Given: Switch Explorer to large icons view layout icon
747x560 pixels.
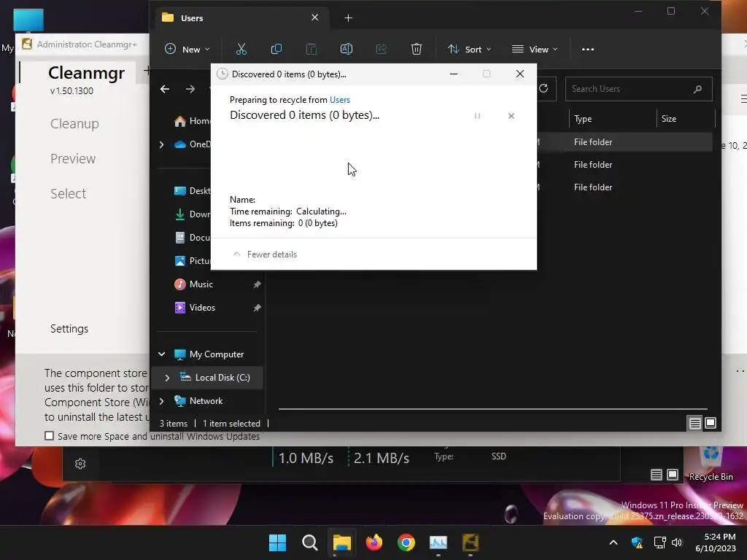Looking at the screenshot, I should click(x=711, y=423).
